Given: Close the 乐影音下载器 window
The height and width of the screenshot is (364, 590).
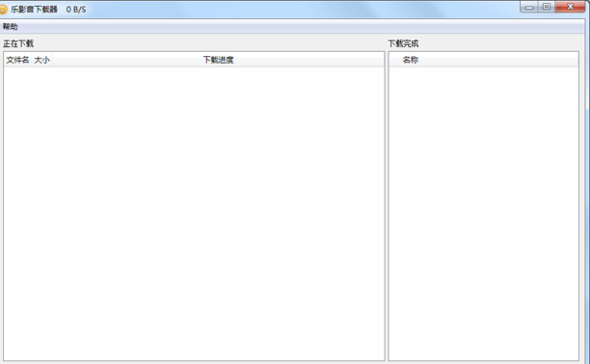Looking at the screenshot, I should click(x=570, y=7).
